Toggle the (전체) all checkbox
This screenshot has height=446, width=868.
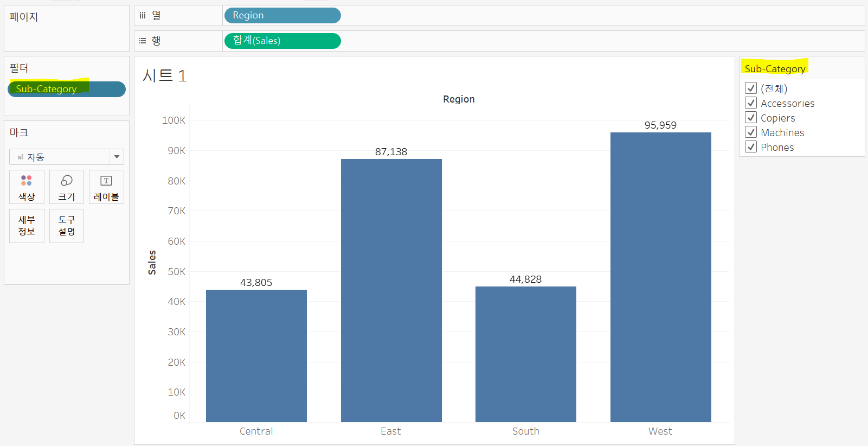coord(751,88)
